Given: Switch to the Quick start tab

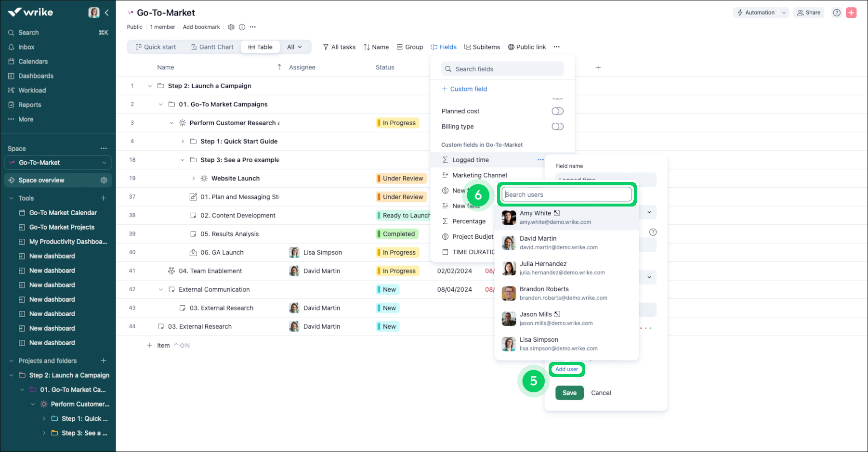Looking at the screenshot, I should point(156,47).
